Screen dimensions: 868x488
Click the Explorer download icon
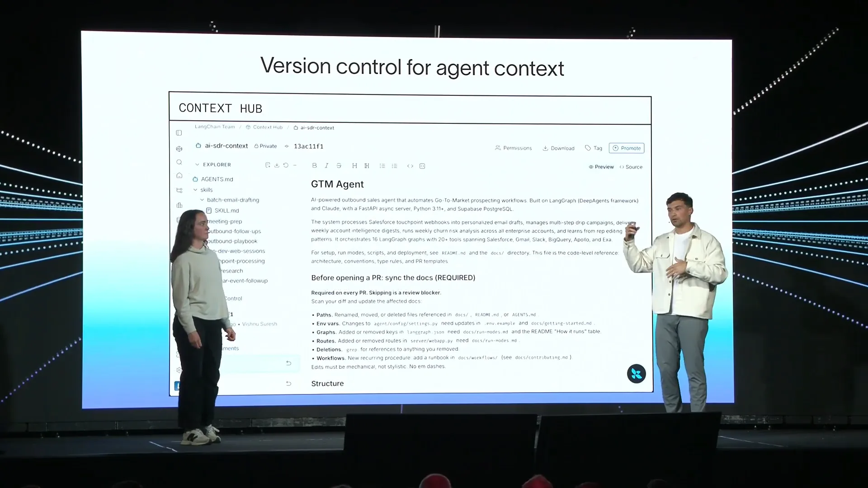click(x=277, y=165)
